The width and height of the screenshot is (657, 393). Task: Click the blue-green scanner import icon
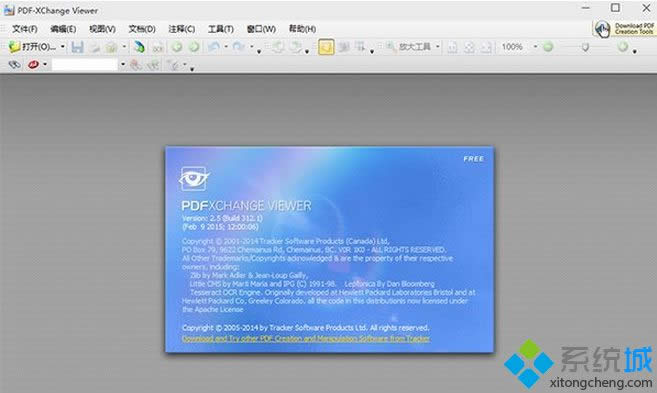tap(139, 47)
